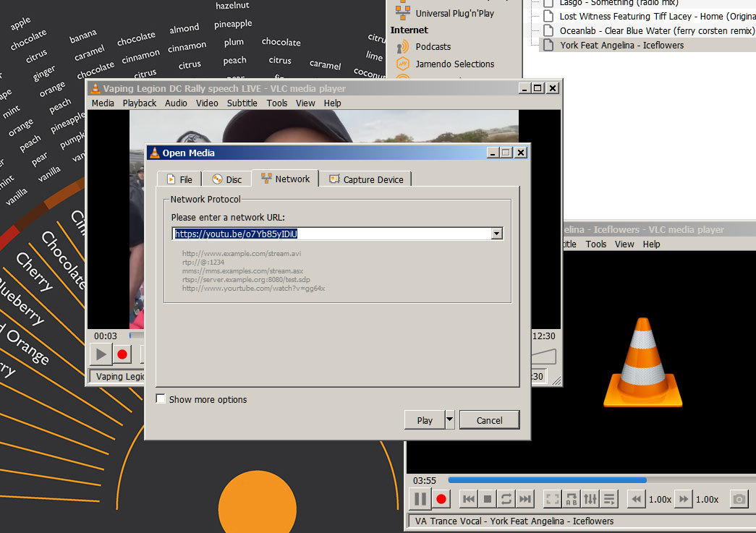Click play button in Vaping Legion window

[x=101, y=354]
